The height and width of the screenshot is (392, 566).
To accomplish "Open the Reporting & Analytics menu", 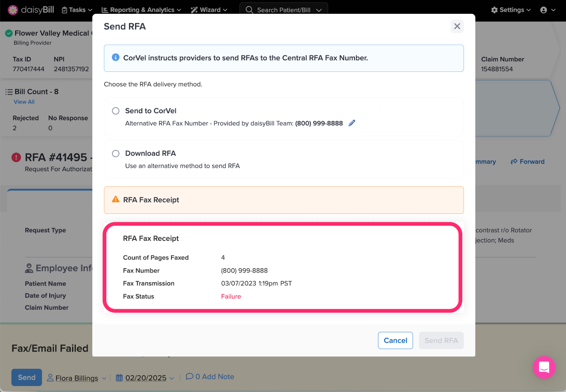I will (141, 10).
